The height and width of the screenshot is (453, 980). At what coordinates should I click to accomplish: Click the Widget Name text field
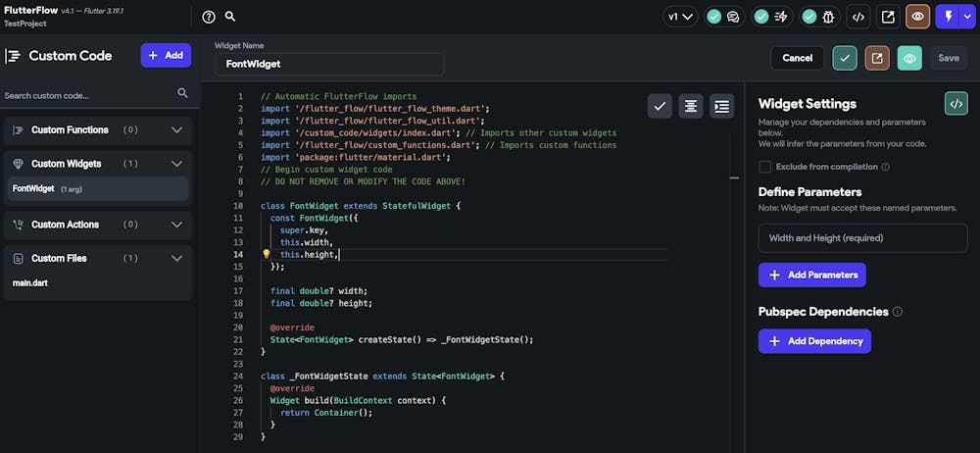(x=329, y=64)
